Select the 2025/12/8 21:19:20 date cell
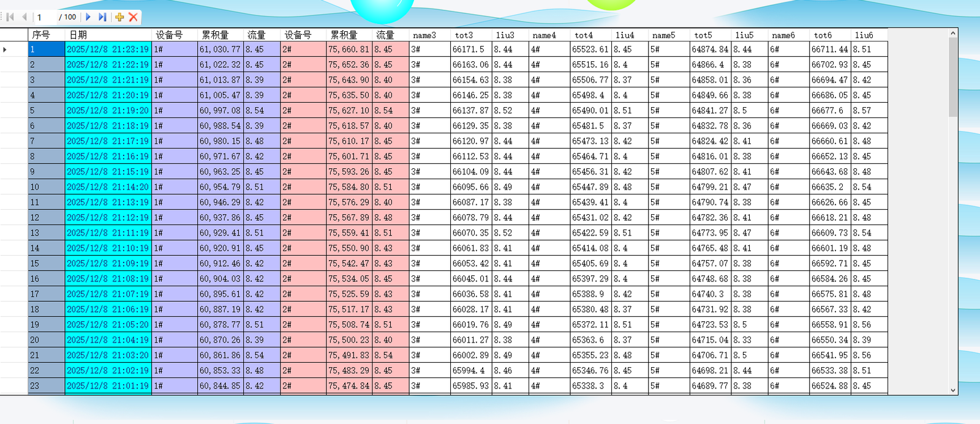The width and height of the screenshot is (980, 424). pos(108,111)
